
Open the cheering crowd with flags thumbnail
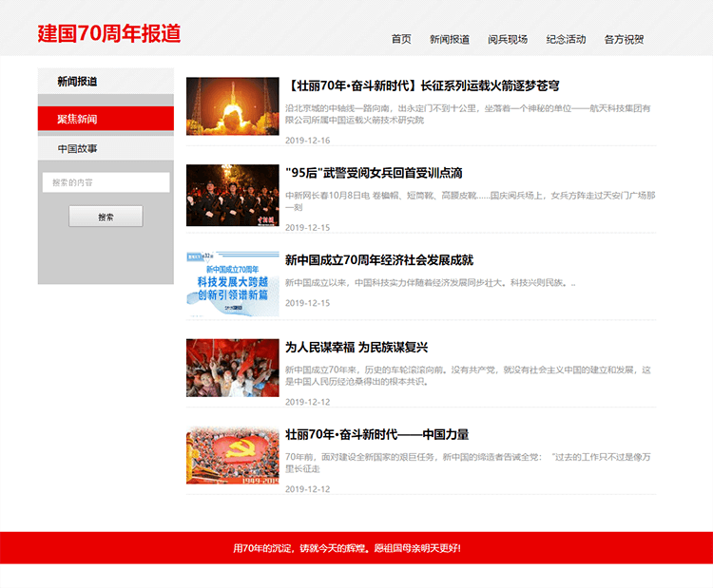(x=232, y=368)
